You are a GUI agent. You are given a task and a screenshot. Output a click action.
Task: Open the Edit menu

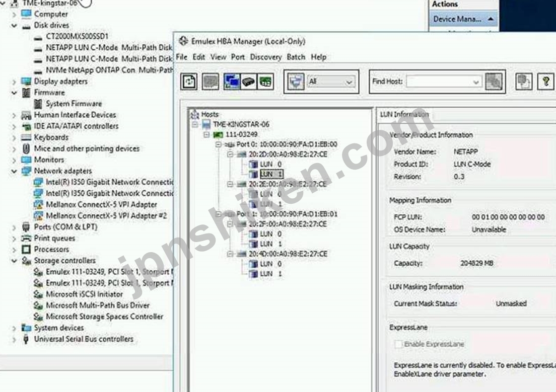[x=199, y=57]
